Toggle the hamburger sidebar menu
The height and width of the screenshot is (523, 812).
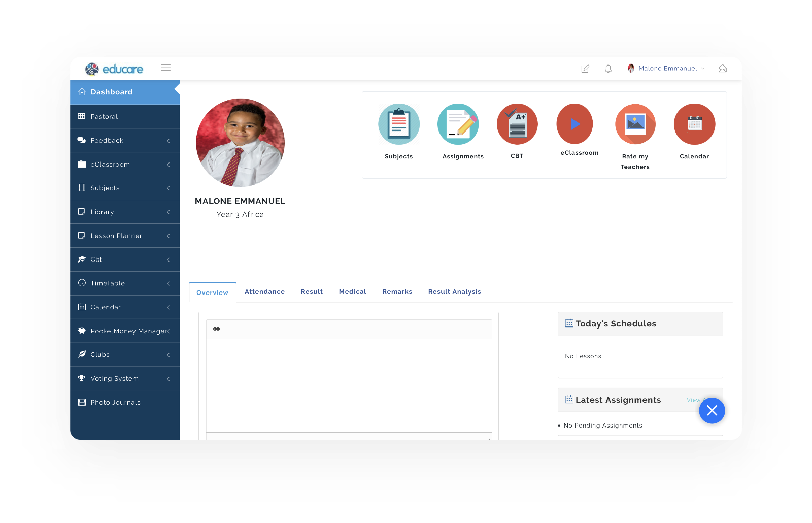[166, 68]
